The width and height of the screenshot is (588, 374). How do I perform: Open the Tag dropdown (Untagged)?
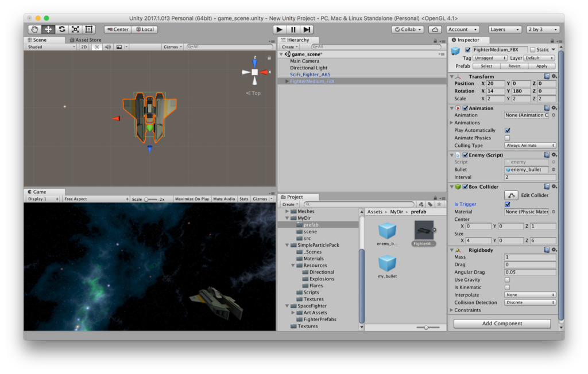pyautogui.click(x=490, y=58)
